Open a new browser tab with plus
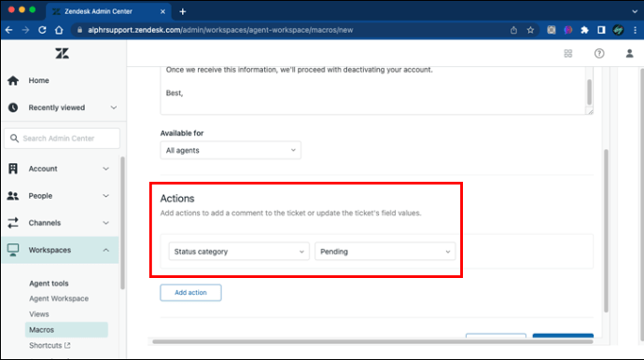644x360 pixels. click(x=183, y=11)
